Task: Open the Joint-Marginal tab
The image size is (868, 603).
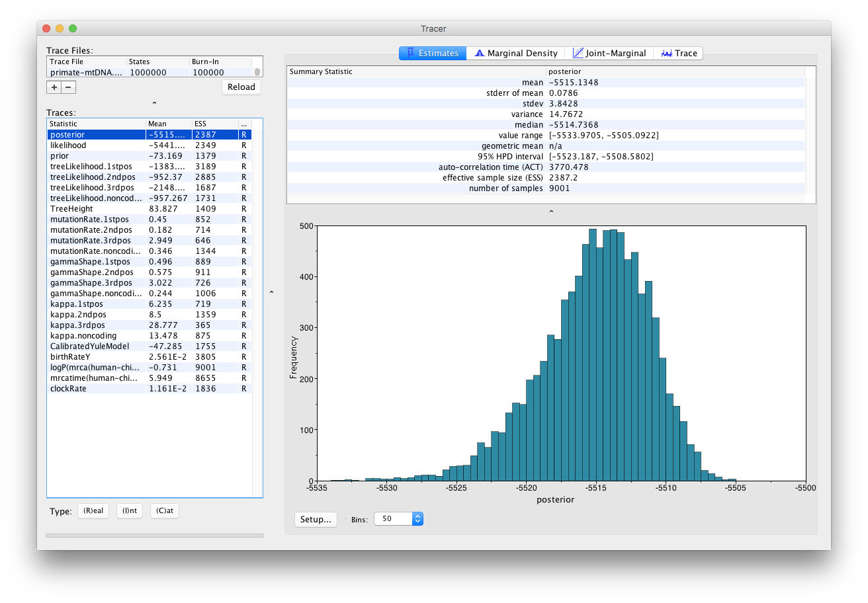Action: click(x=609, y=53)
